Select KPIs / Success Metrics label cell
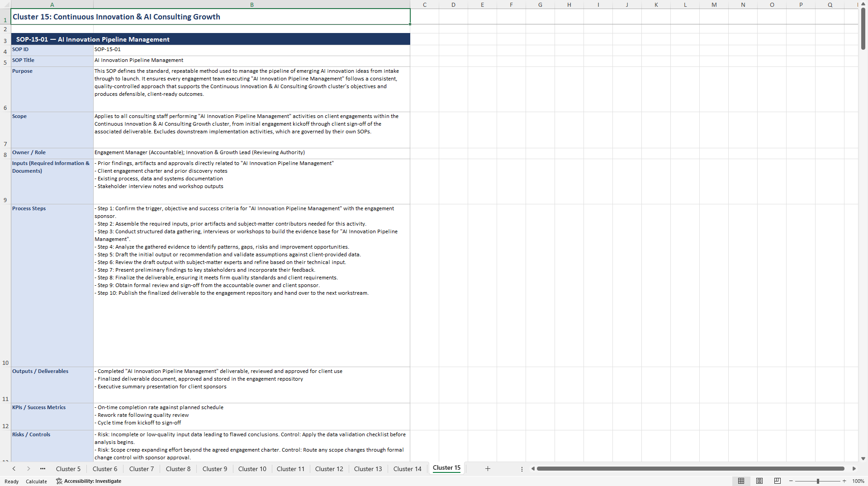This screenshot has height=486, width=868. [52, 416]
